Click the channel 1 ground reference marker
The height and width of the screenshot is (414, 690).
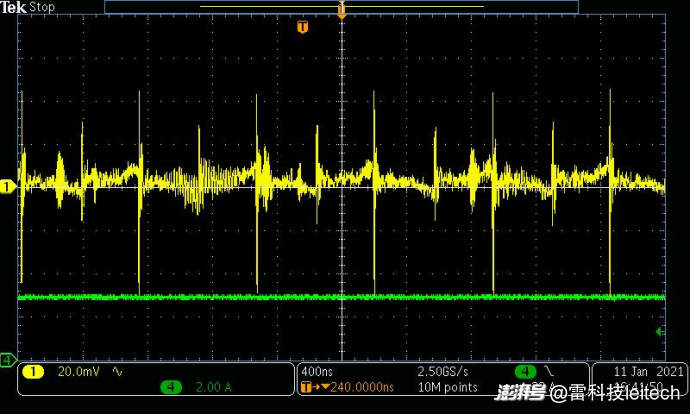click(x=6, y=186)
